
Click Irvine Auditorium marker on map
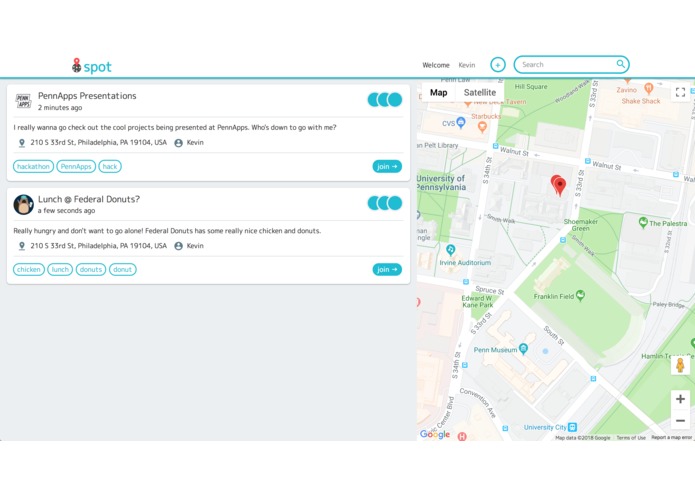[451, 250]
